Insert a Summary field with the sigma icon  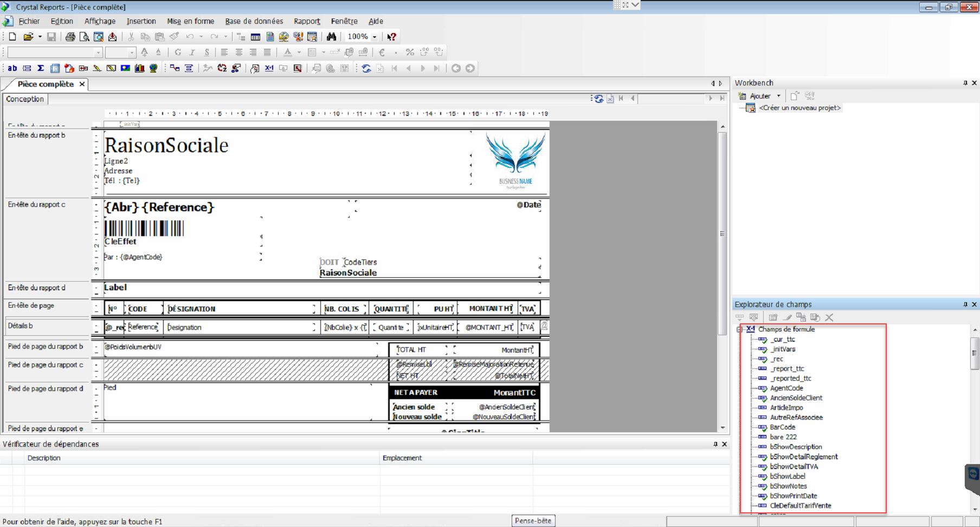41,68
